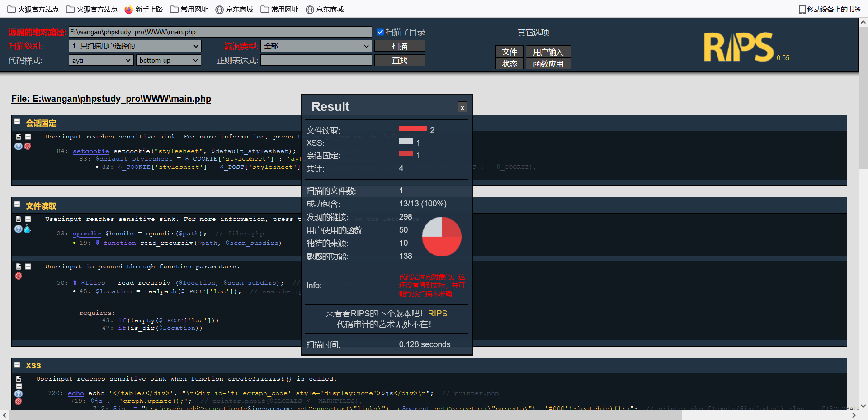The image size is (868, 420).
Task: Open the 用户输入 (User Input) window
Action: (548, 52)
